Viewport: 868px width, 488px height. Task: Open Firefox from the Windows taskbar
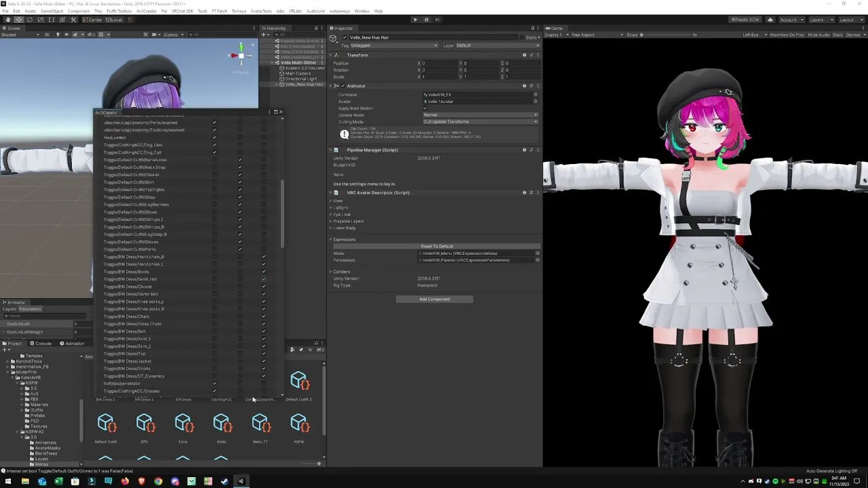tap(125, 481)
